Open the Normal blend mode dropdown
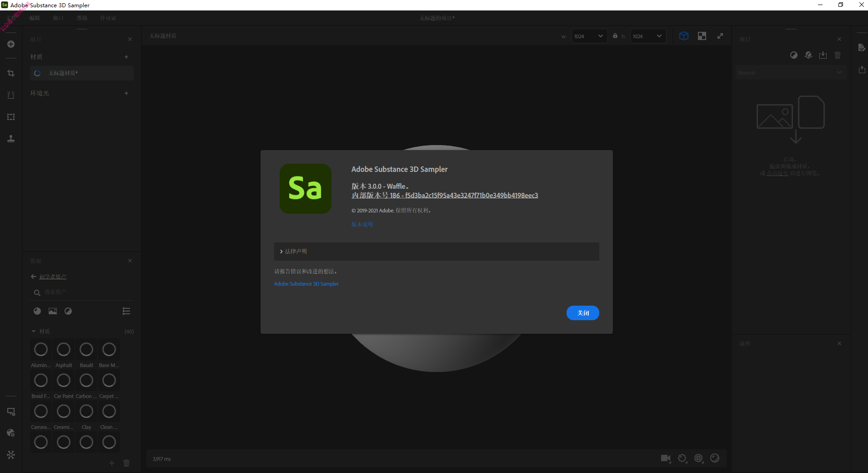The height and width of the screenshot is (473, 868). click(791, 72)
